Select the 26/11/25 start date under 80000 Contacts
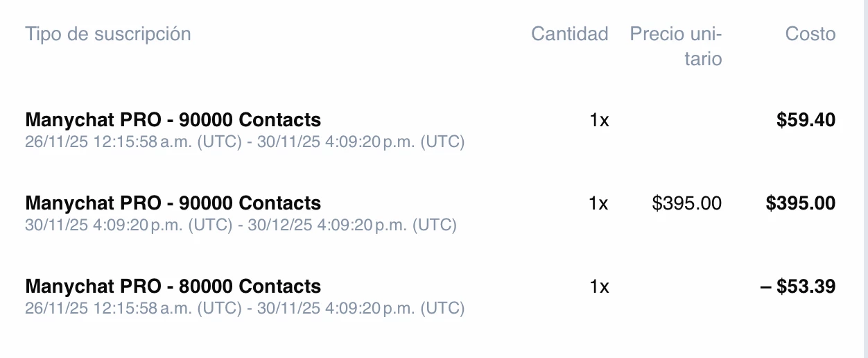The height and width of the screenshot is (358, 868). coord(56,309)
